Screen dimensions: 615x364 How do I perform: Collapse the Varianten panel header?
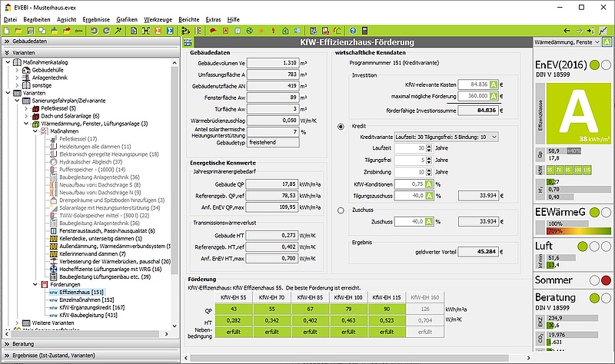click(x=91, y=52)
